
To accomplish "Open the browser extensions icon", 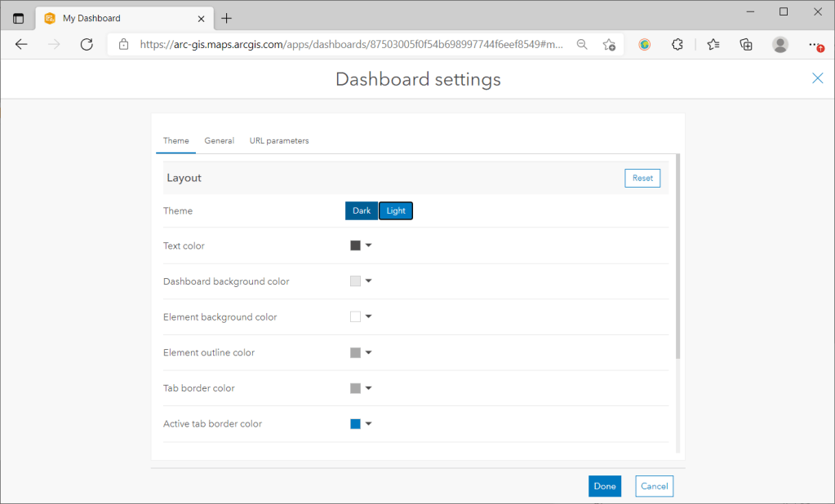I will tap(677, 45).
